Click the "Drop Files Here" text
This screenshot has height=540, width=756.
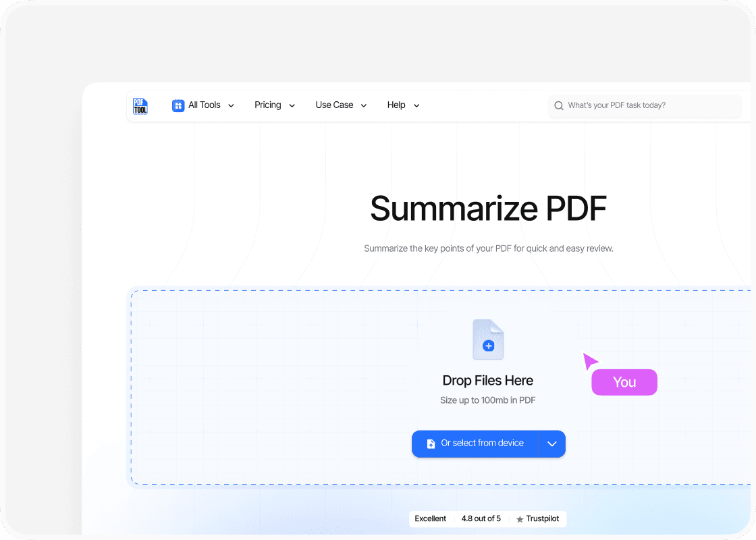pyautogui.click(x=488, y=381)
